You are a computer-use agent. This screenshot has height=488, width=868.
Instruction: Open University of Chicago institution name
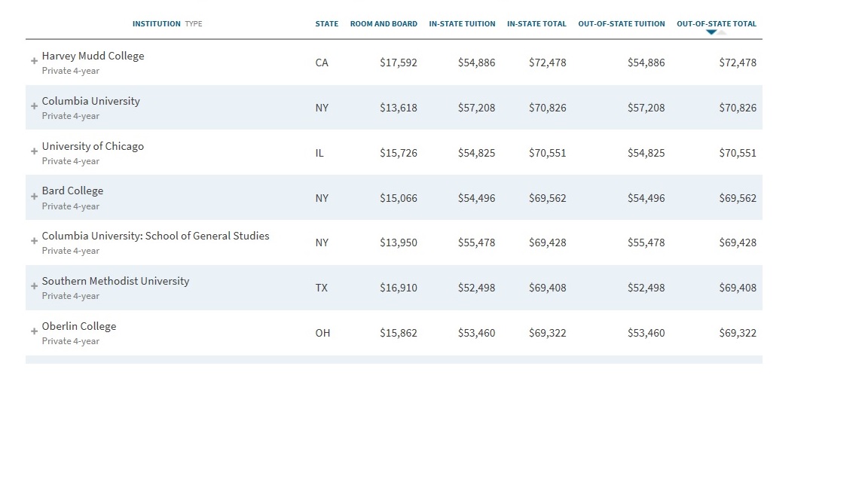pyautogui.click(x=93, y=146)
